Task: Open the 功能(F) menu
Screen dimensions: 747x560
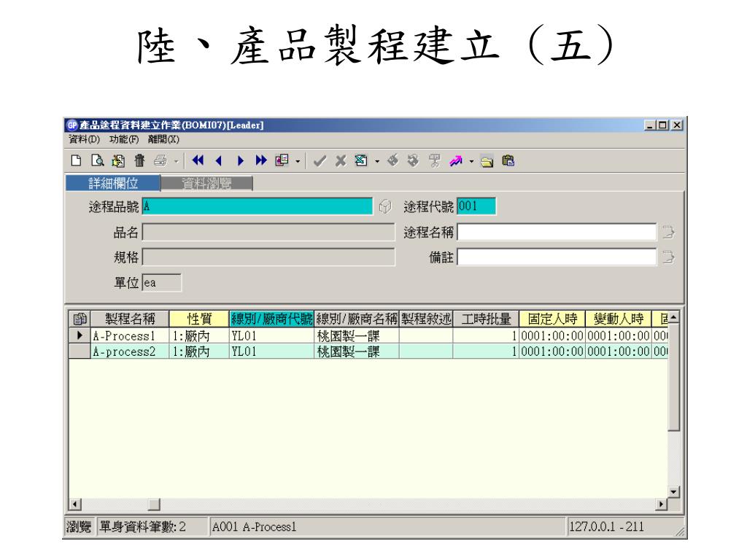Action: click(x=124, y=139)
